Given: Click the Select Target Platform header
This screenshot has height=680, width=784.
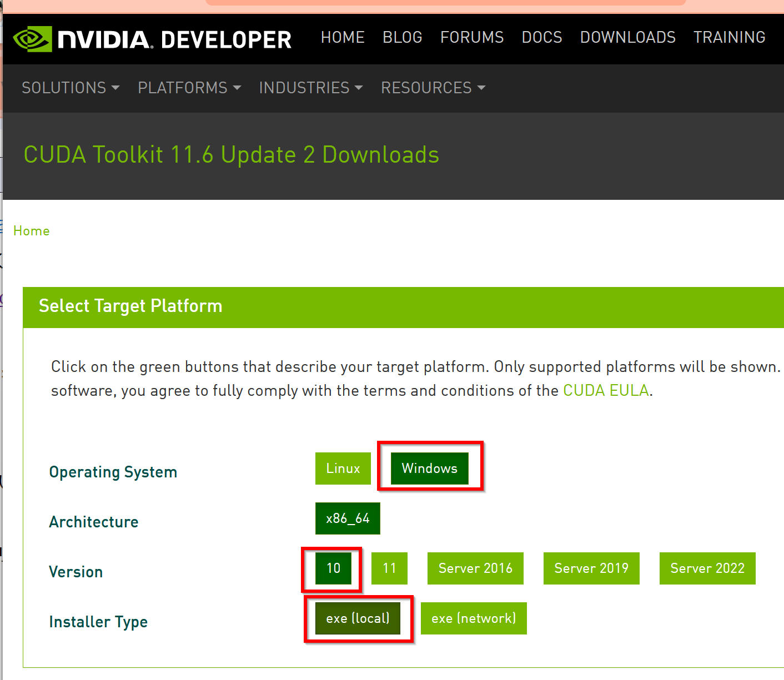Looking at the screenshot, I should tap(130, 306).
